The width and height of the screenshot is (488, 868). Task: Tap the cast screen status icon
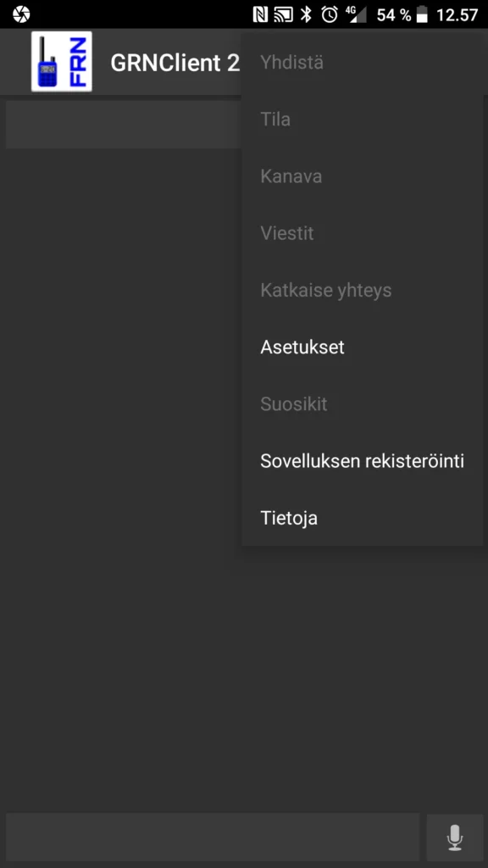coord(283,14)
